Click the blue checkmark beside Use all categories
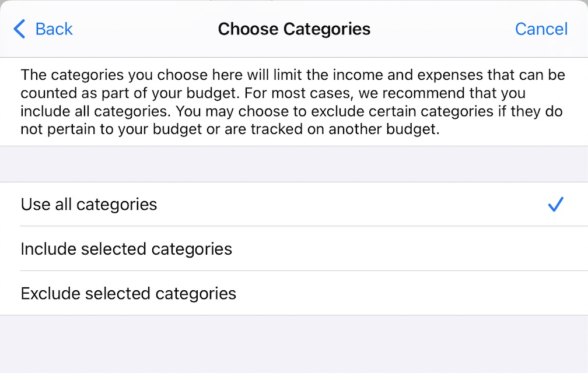This screenshot has height=373, width=588. (x=555, y=205)
